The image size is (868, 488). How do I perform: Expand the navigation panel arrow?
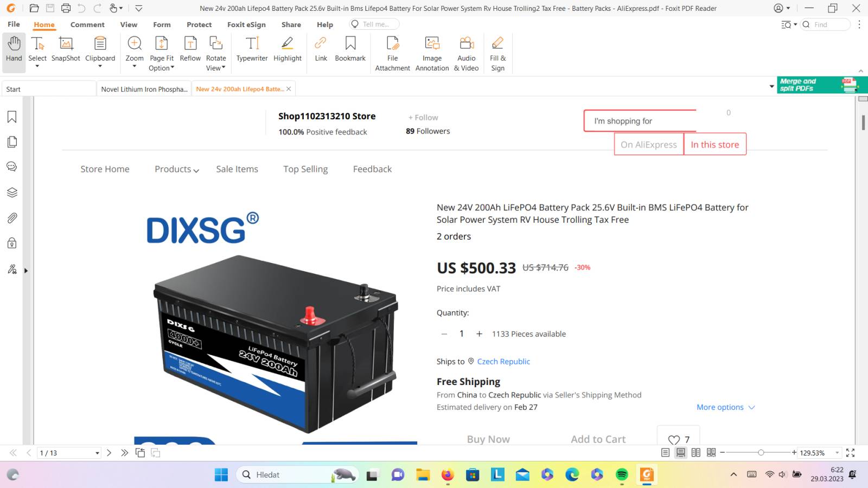point(25,271)
